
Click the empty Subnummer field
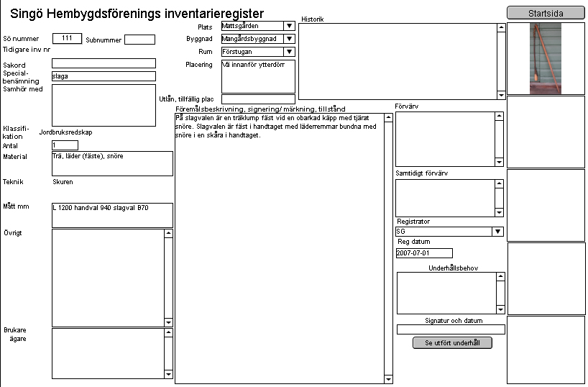pos(140,40)
